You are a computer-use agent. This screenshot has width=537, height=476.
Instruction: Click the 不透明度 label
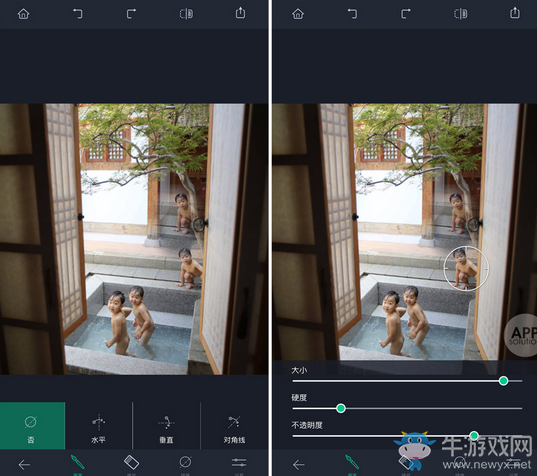(307, 425)
